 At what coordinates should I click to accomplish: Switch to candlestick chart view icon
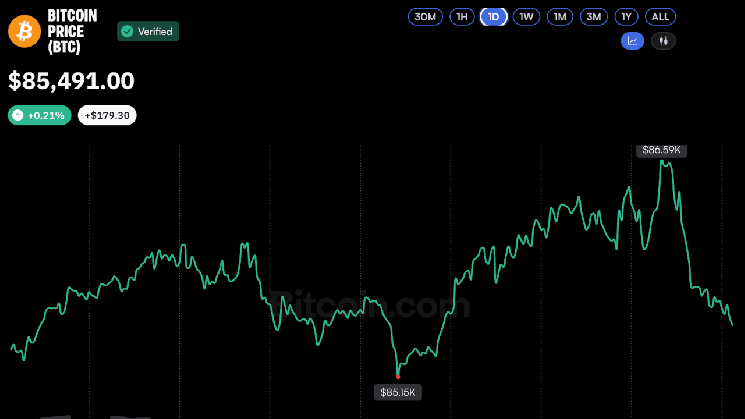[x=663, y=41]
